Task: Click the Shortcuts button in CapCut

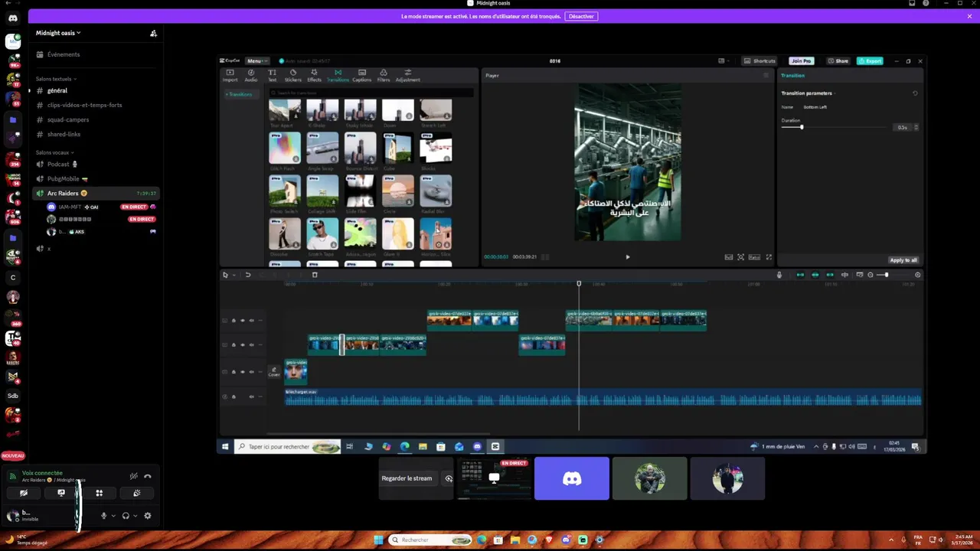Action: tap(760, 60)
